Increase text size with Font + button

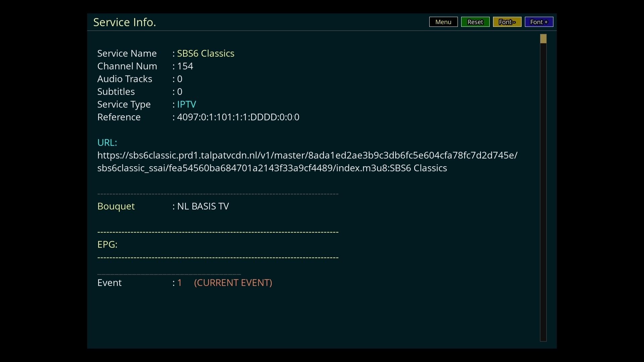pos(539,22)
